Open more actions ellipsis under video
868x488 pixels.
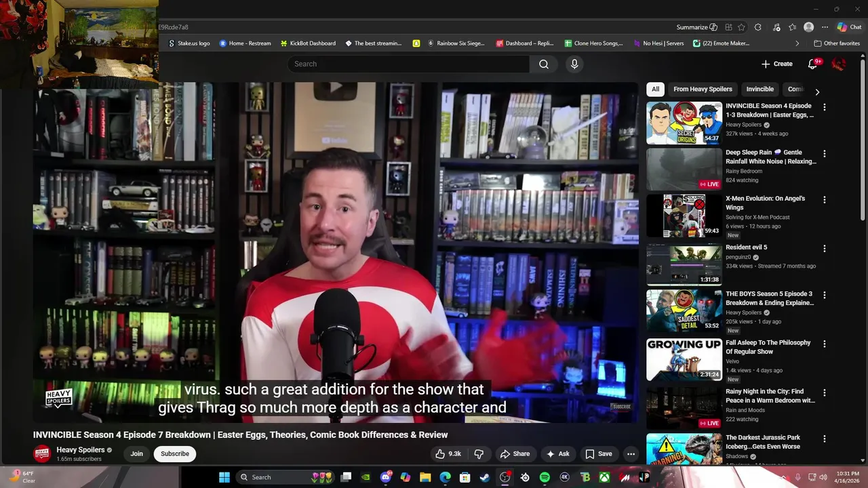pos(631,454)
